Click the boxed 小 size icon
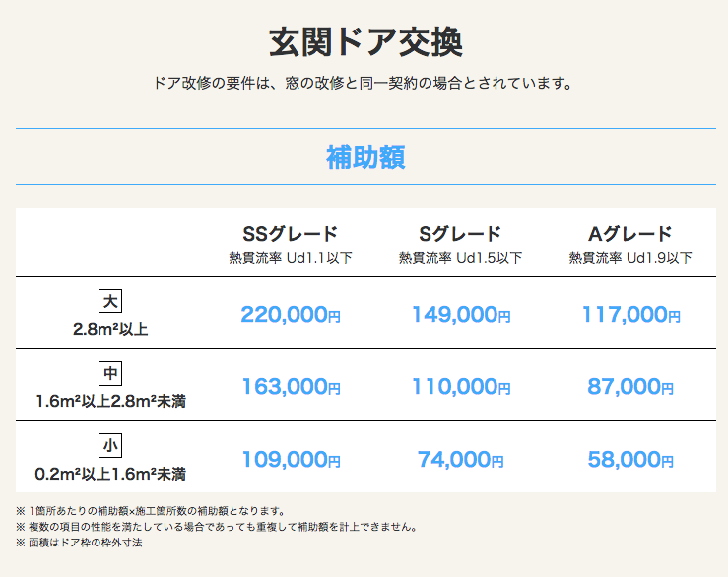 (110, 446)
